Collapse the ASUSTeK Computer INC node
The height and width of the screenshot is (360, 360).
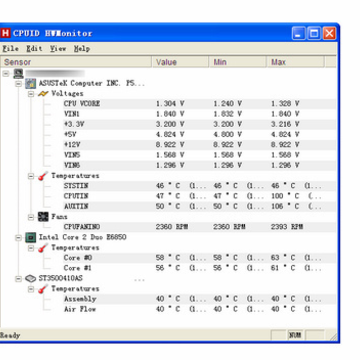[x=19, y=83]
